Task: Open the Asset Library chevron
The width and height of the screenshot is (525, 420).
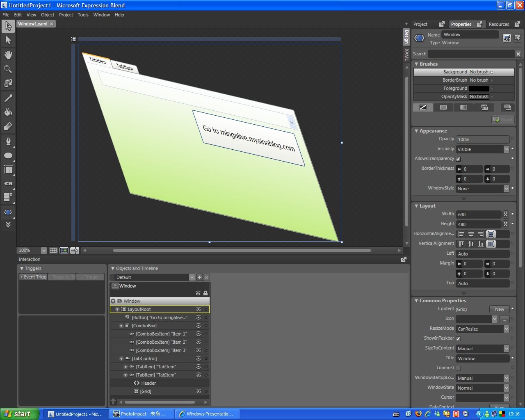Action: tap(8, 224)
